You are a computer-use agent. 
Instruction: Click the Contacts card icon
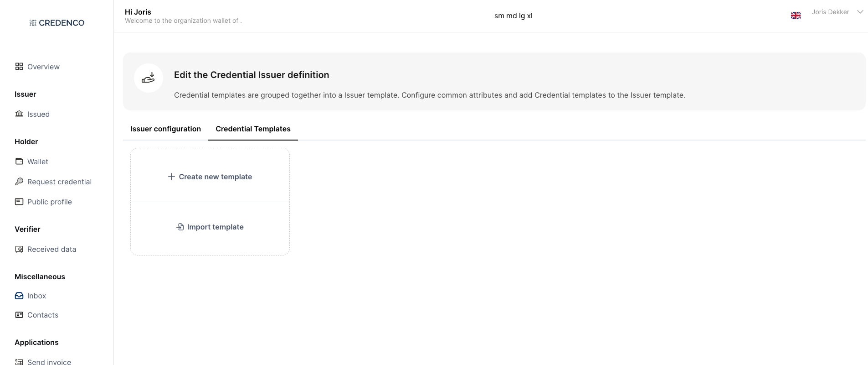(19, 315)
